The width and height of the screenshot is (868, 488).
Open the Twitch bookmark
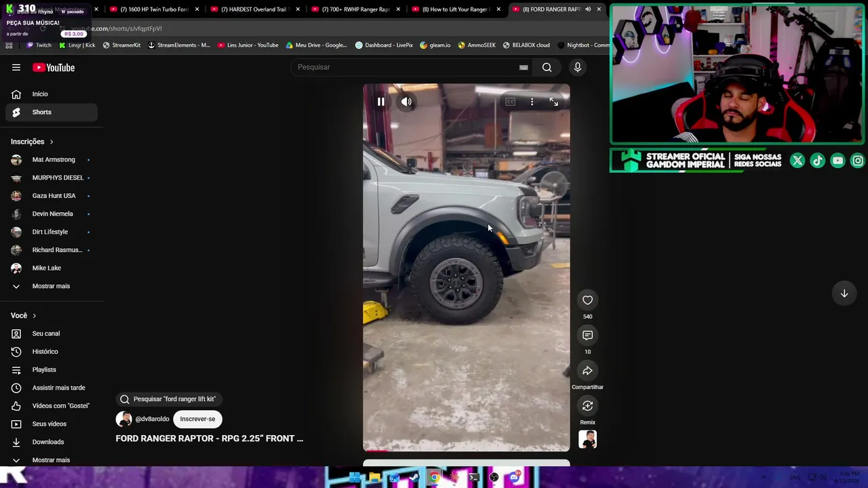[39, 45]
